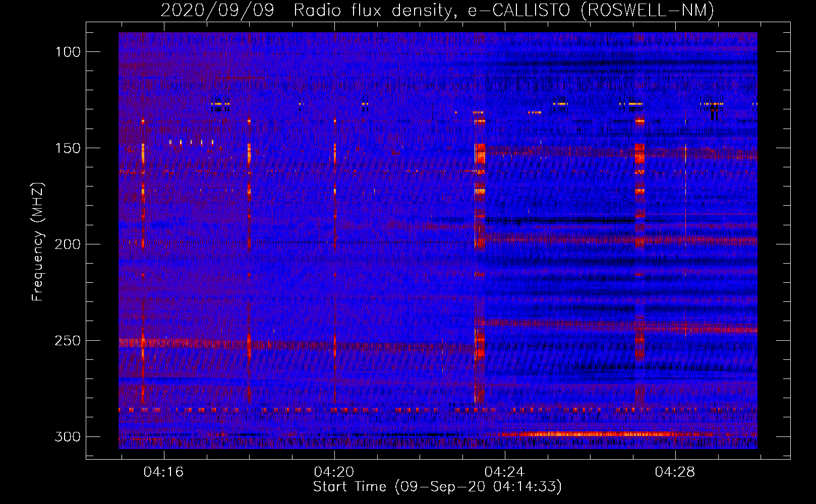Click the 04:28 time tick label
The width and height of the screenshot is (816, 504).
tap(675, 472)
